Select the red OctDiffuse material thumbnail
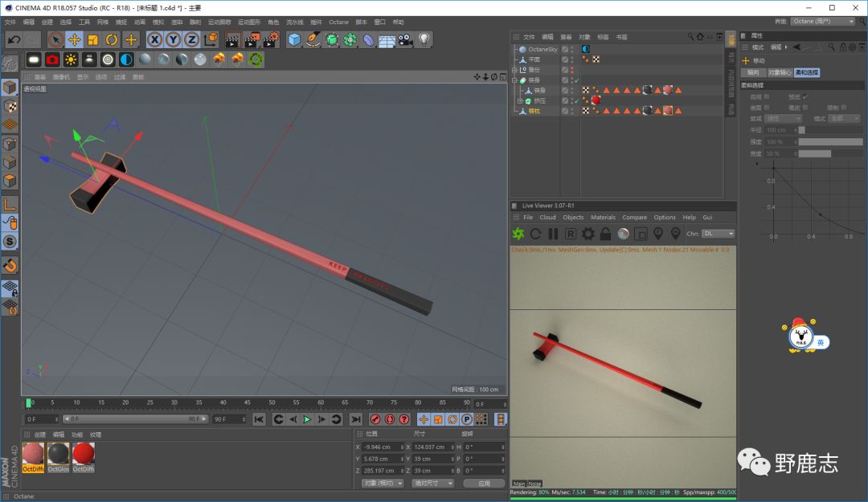This screenshot has width=868, height=502. (x=84, y=455)
